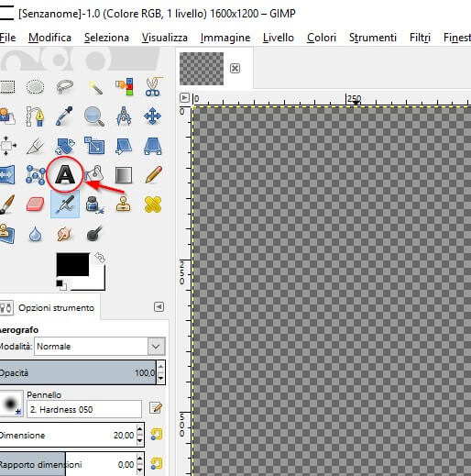Viewport: 471px width, 476px height.
Task: Select the Move tool
Action: tap(152, 116)
